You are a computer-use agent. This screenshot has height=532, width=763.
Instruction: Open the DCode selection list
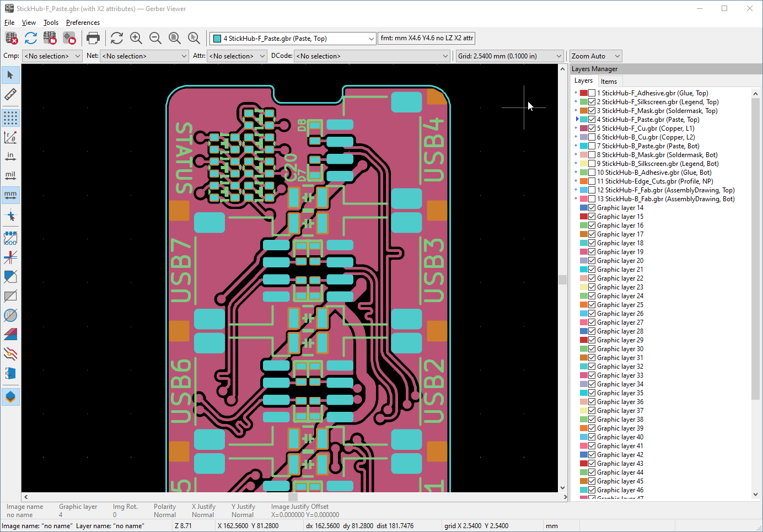tap(444, 56)
